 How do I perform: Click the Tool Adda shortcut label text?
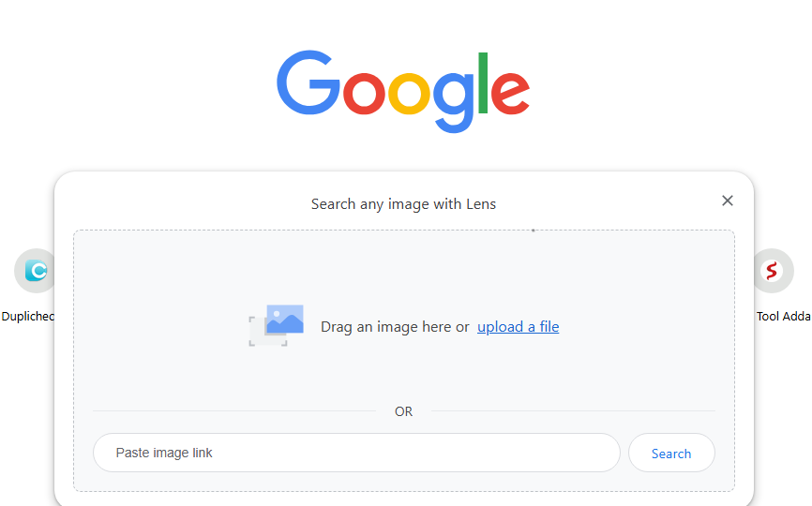[784, 317]
